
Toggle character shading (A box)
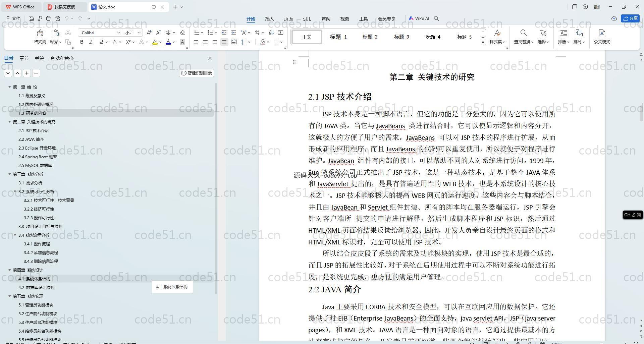tap(182, 42)
